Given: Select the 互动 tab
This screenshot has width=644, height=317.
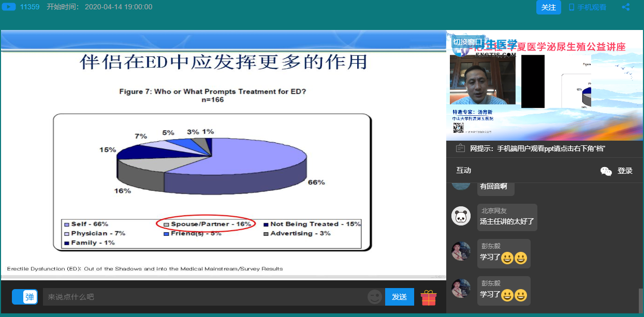Looking at the screenshot, I should click(x=463, y=171).
